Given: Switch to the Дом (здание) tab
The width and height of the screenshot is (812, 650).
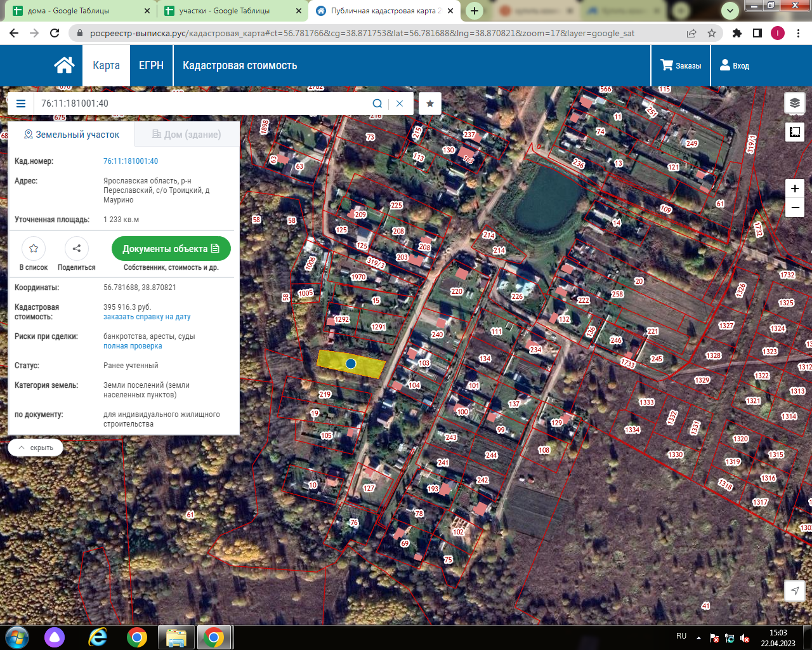Looking at the screenshot, I should point(187,135).
